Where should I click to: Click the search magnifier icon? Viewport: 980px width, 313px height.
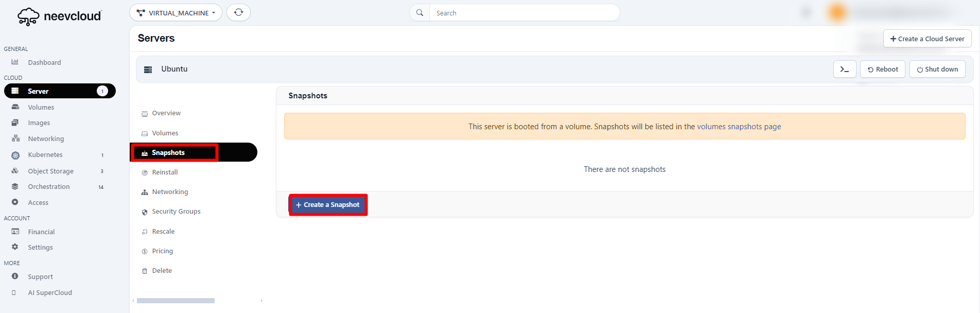click(x=420, y=13)
